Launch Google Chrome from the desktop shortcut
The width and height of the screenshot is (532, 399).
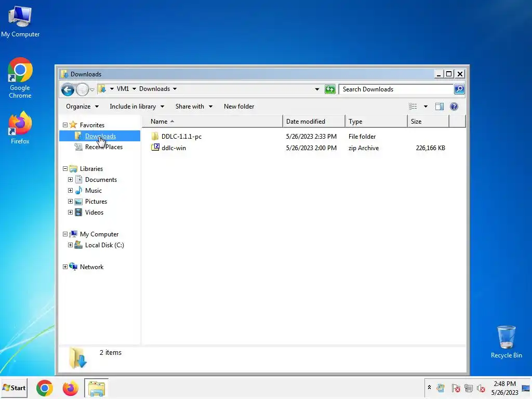pyautogui.click(x=20, y=78)
